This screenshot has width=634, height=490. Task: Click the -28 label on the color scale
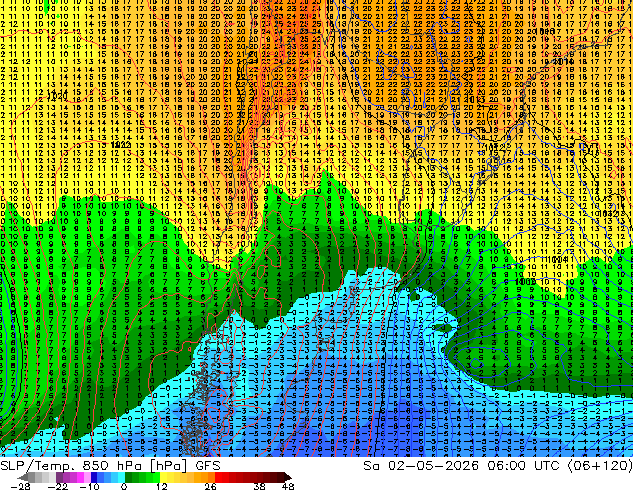21,486
